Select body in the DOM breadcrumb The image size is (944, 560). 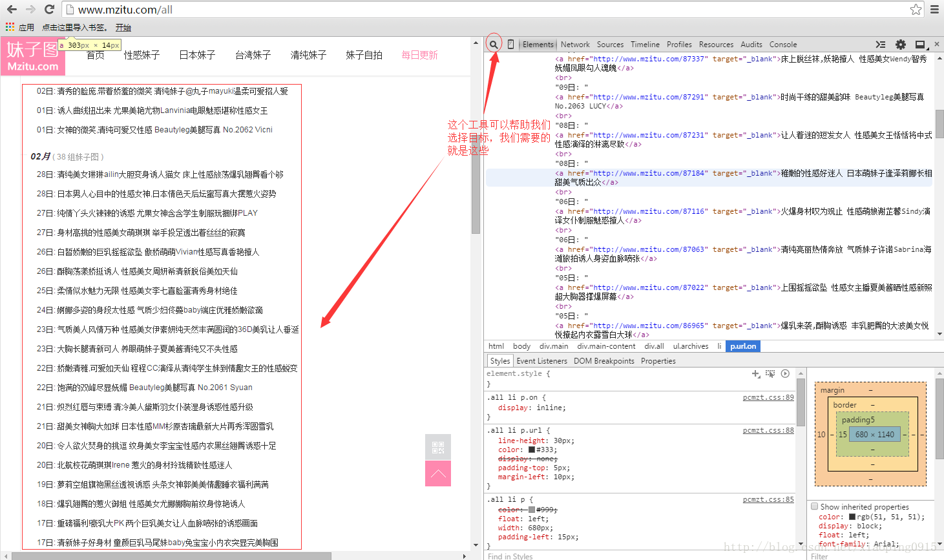coord(521,346)
